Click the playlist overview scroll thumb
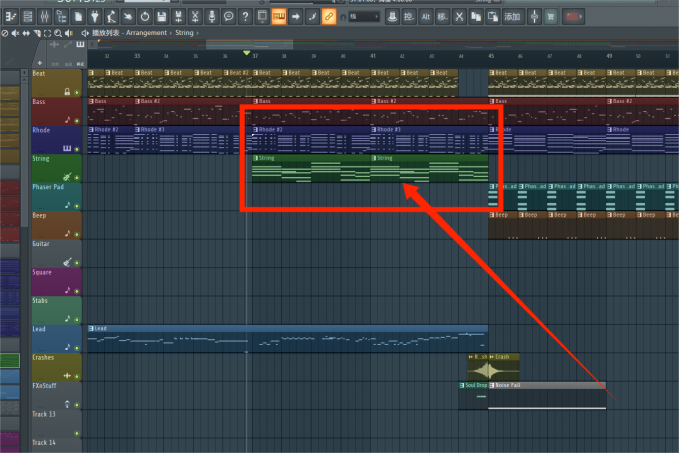This screenshot has width=679, height=453. [x=249, y=44]
